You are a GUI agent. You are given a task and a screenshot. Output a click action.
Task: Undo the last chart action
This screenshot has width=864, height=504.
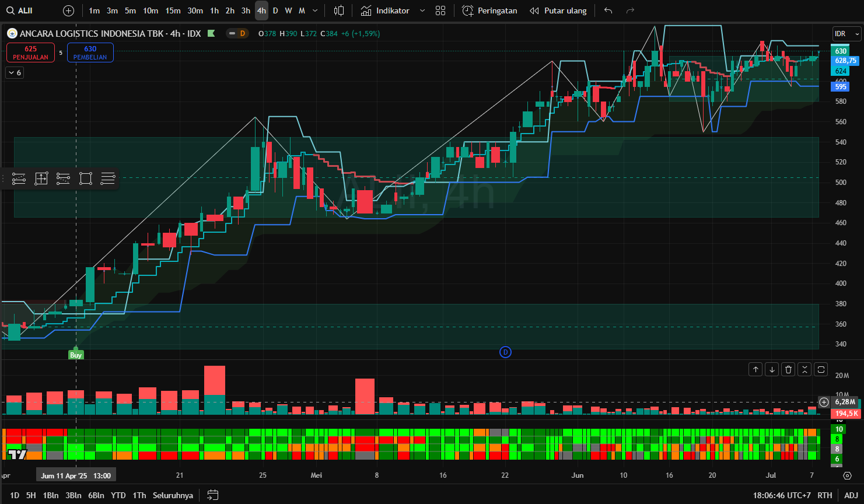coord(608,10)
